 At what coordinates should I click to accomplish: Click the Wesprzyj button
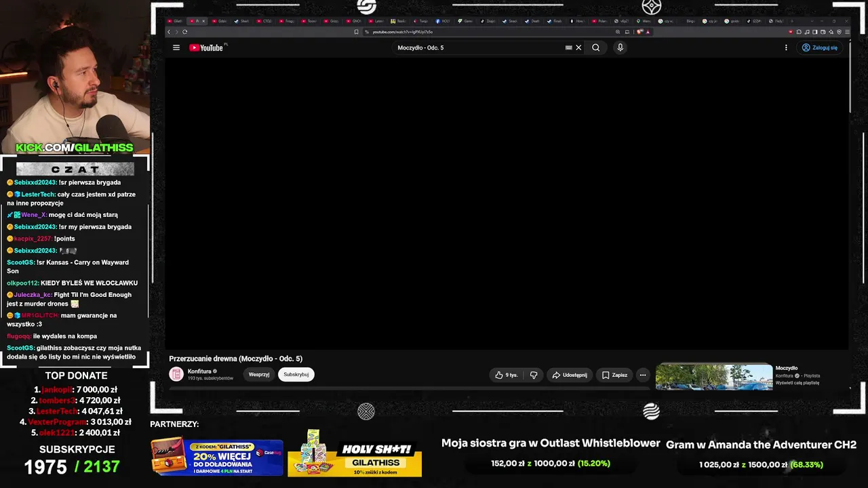(x=259, y=374)
